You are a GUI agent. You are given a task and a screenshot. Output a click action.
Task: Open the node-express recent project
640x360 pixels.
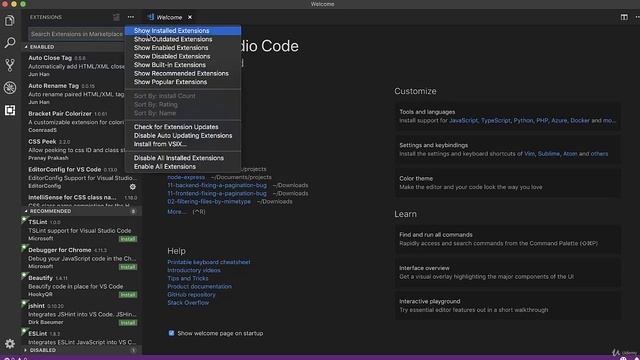tap(186, 177)
